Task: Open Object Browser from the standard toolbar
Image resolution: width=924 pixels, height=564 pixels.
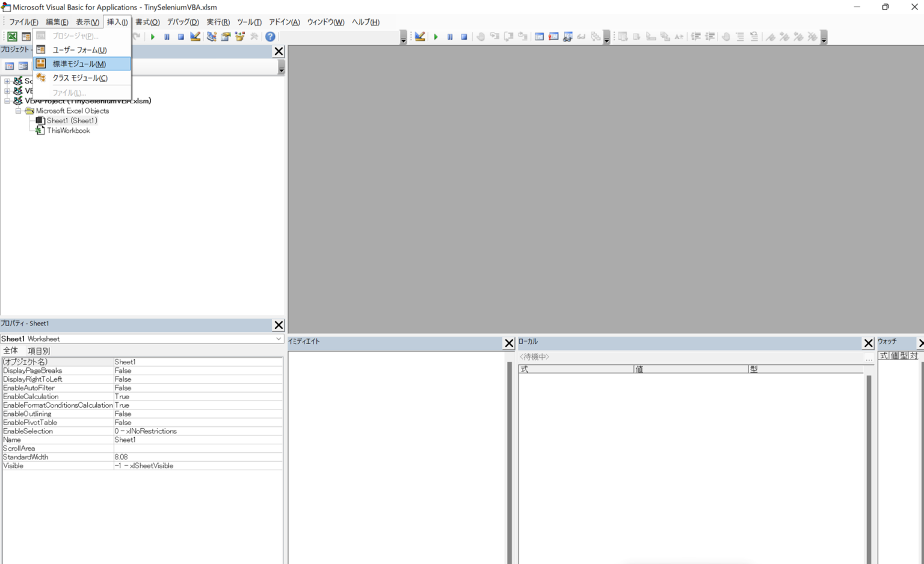Action: (240, 37)
